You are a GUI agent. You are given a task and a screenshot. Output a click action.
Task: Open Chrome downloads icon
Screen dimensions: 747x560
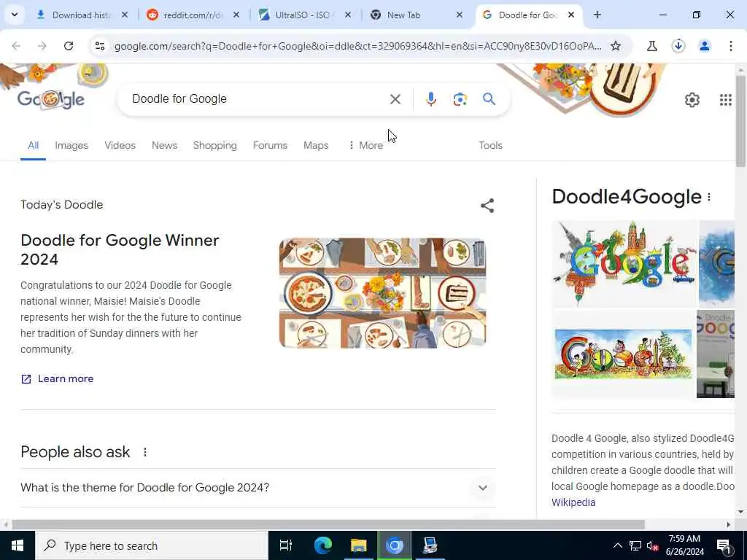click(x=678, y=46)
